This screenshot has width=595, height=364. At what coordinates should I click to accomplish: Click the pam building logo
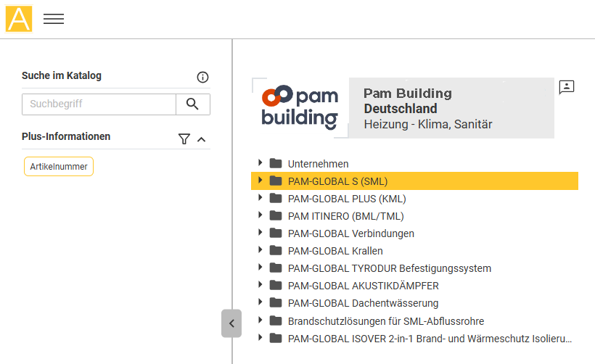[x=300, y=107]
